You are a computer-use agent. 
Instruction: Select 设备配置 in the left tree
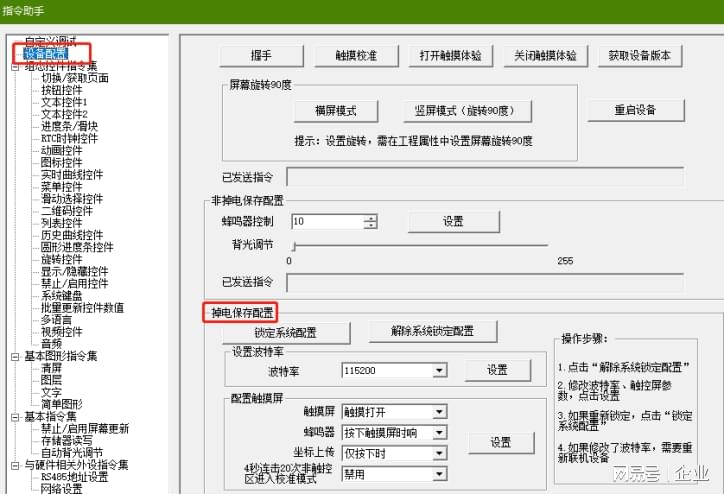tap(45, 54)
